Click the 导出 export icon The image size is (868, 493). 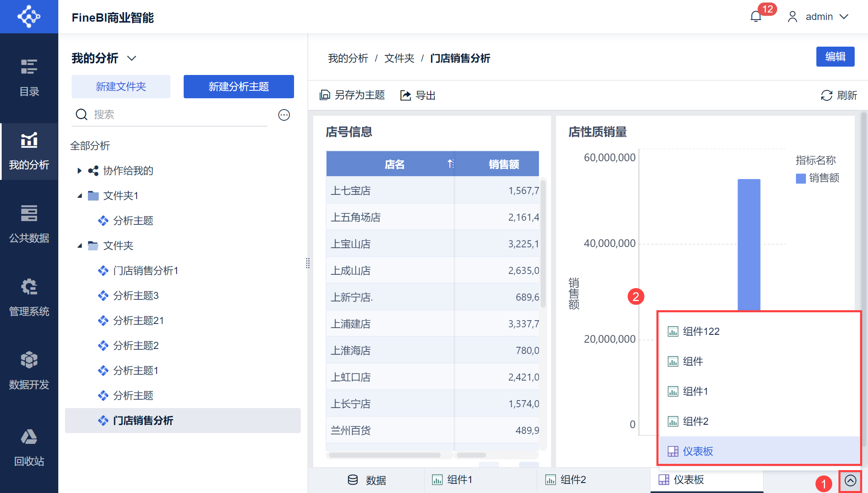[x=406, y=95]
